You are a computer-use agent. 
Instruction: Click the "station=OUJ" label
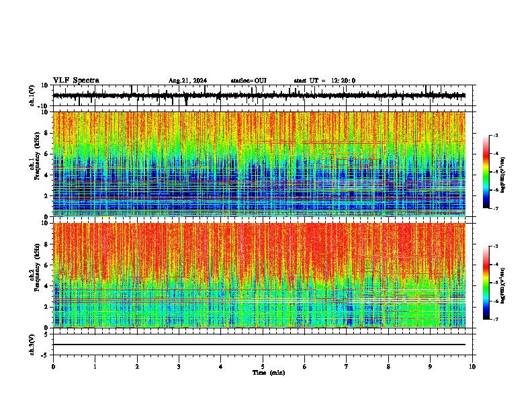coord(249,81)
